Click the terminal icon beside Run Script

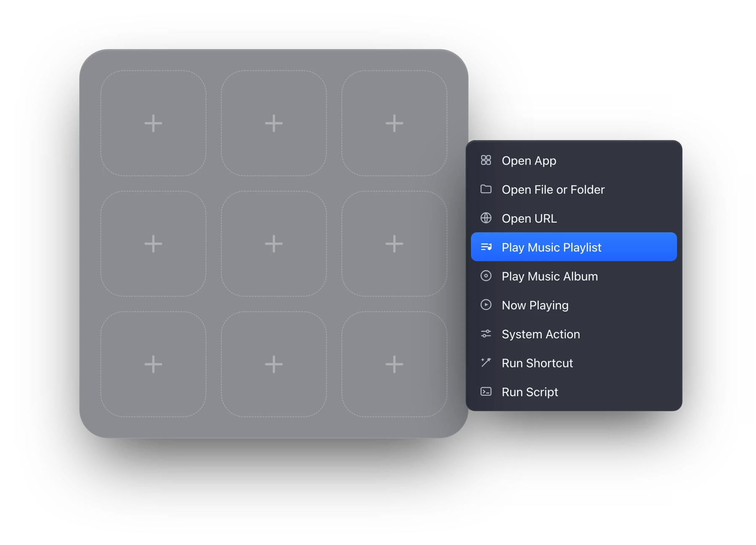[486, 391]
